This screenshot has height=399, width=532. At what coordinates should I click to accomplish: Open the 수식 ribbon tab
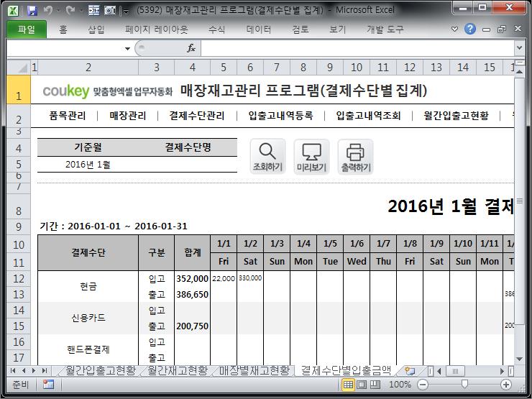(217, 30)
